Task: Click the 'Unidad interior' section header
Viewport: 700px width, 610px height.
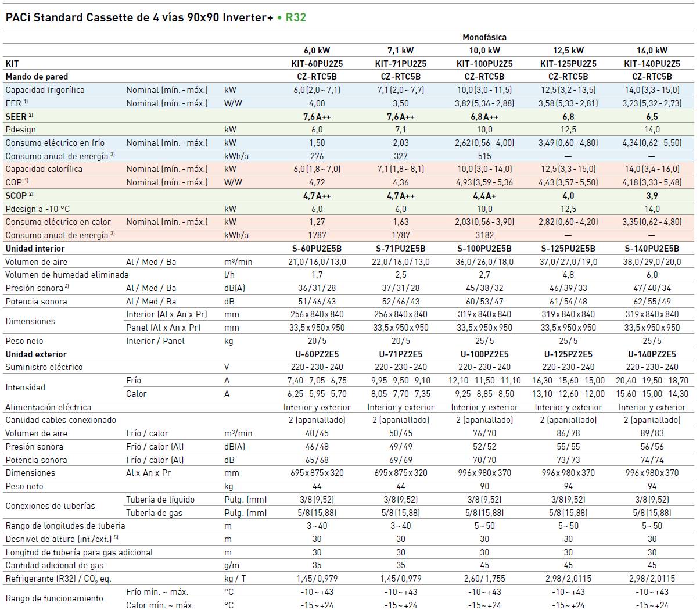Action: pyautogui.click(x=35, y=249)
